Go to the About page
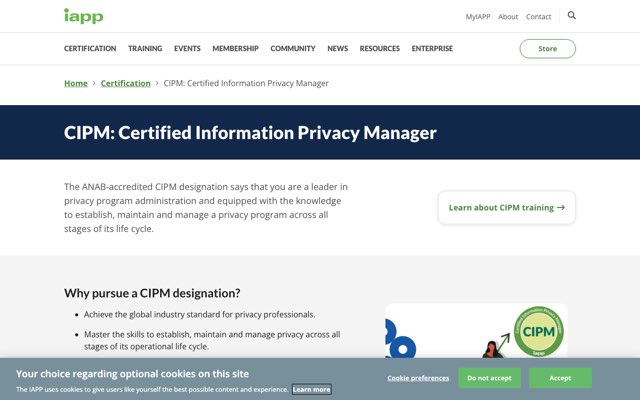640x400 pixels. click(508, 17)
